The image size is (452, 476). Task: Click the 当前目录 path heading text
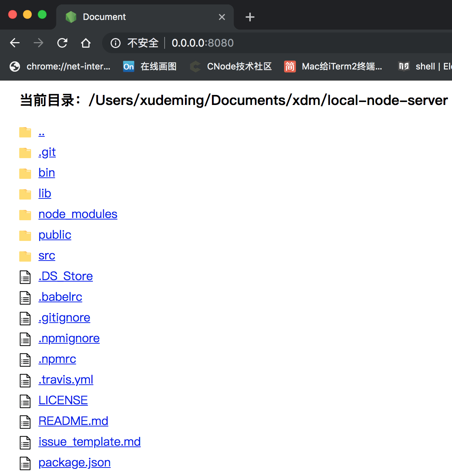coord(234,100)
